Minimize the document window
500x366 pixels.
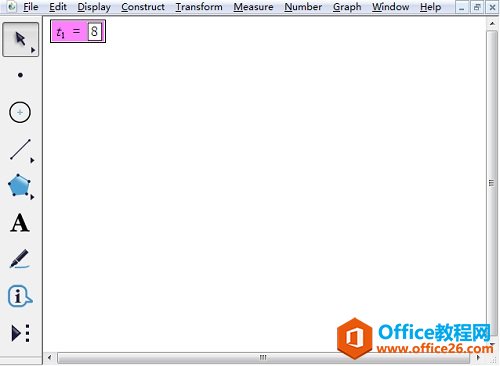click(x=462, y=7)
